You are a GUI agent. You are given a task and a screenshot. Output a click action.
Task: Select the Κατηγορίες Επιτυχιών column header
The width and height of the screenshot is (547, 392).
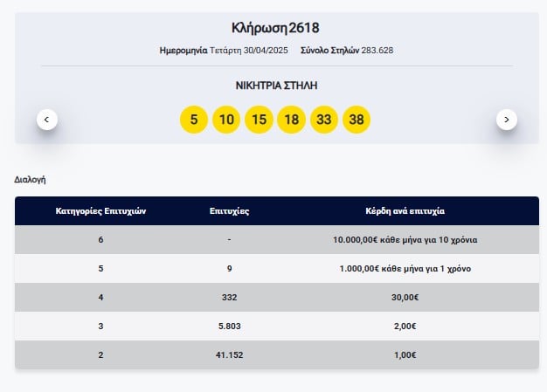(100, 211)
